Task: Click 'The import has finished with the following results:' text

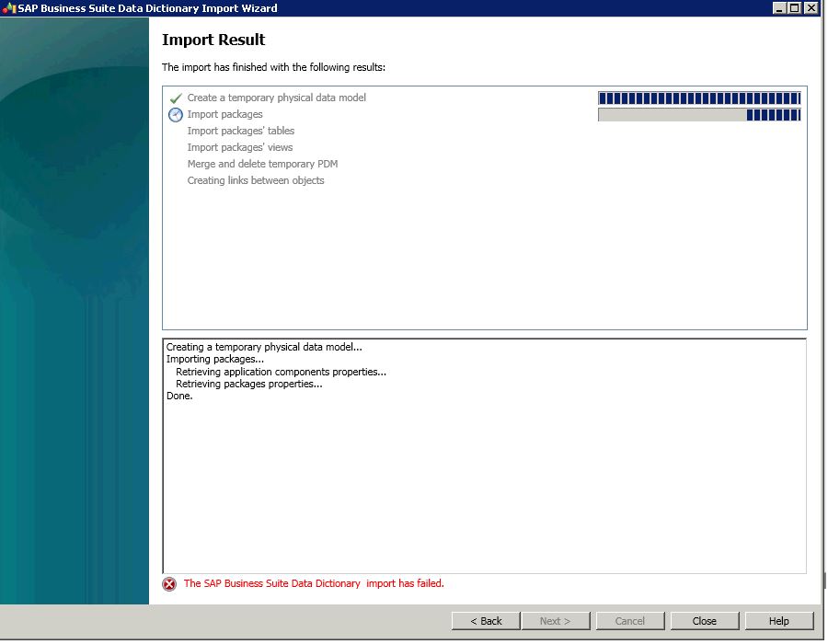Action: 273,67
